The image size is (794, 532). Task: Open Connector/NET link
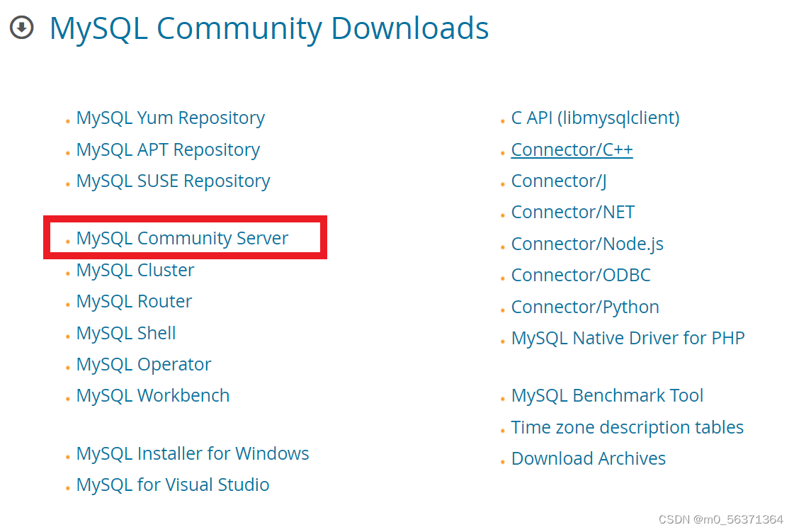[x=573, y=213]
